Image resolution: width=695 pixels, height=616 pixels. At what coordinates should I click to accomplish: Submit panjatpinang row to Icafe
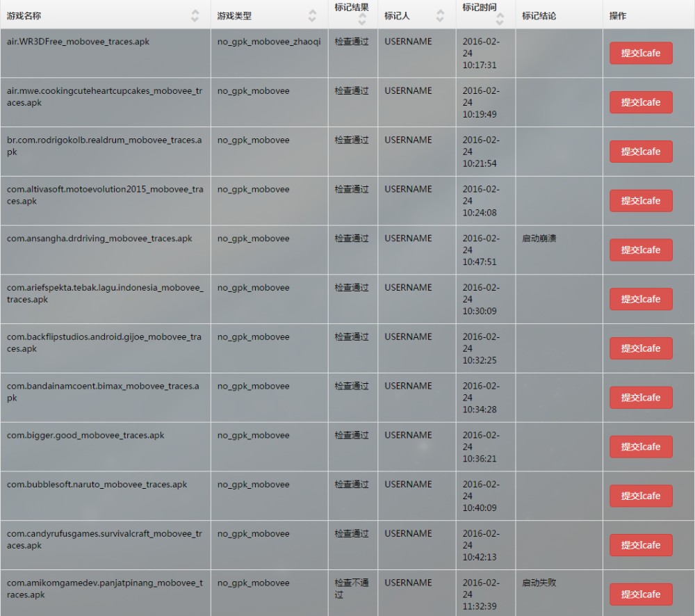pyautogui.click(x=641, y=594)
